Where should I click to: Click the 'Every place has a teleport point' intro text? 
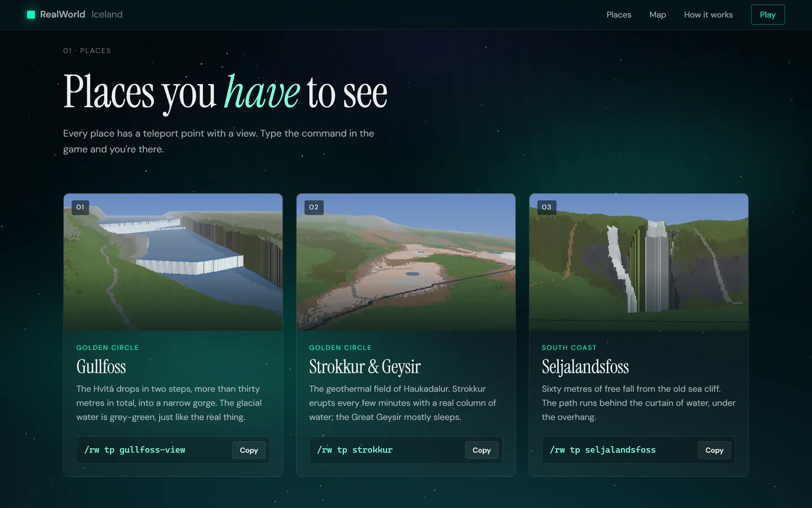(219, 141)
